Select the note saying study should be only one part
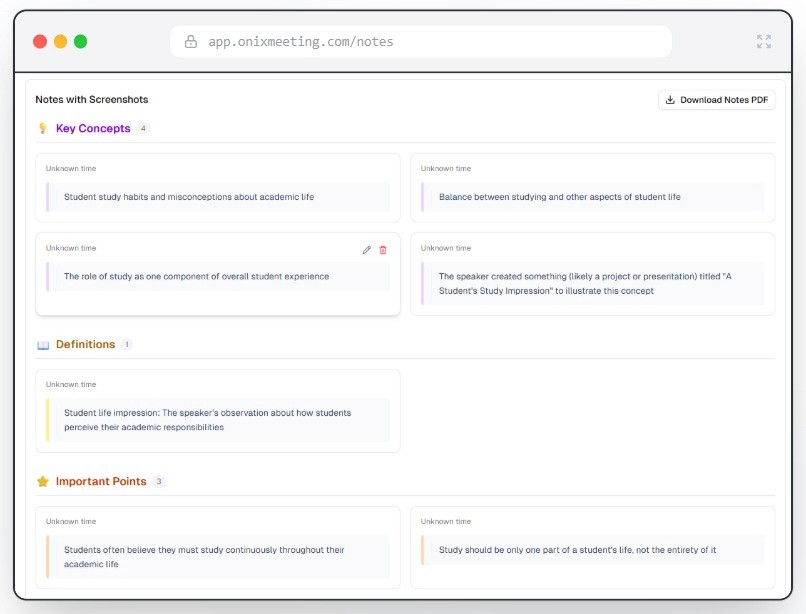This screenshot has height=614, width=806. (x=593, y=550)
